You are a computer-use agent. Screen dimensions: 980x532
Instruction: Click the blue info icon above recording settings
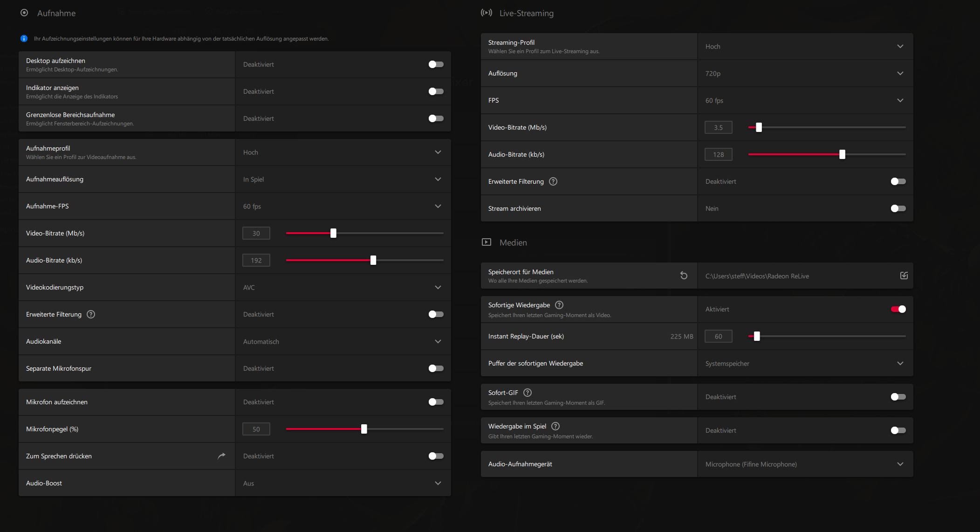point(24,39)
